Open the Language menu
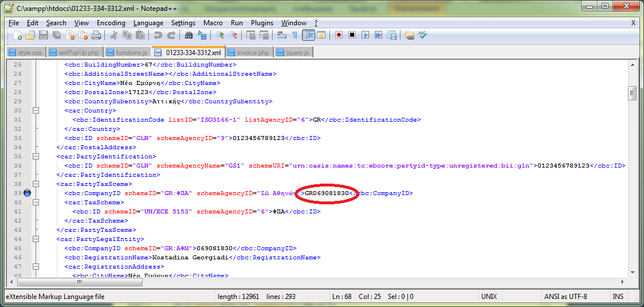 point(148,23)
